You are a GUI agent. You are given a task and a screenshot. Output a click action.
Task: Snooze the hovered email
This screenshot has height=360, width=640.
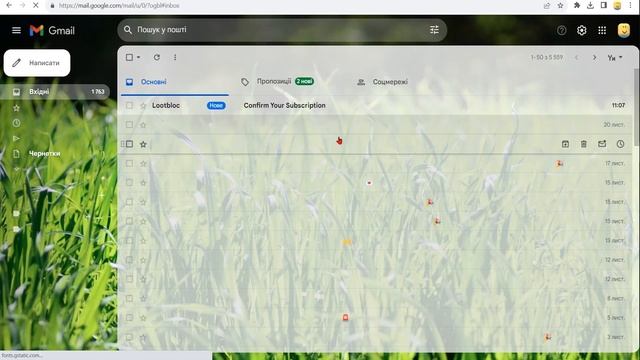[620, 144]
